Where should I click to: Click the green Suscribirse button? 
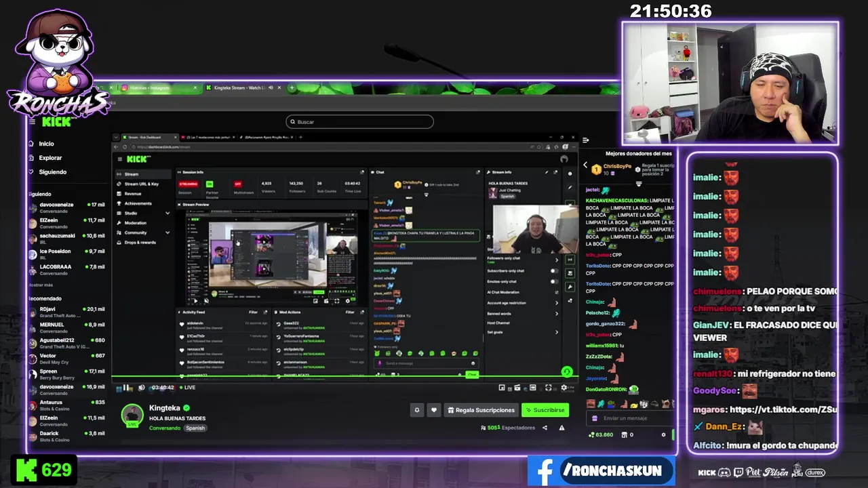point(545,410)
